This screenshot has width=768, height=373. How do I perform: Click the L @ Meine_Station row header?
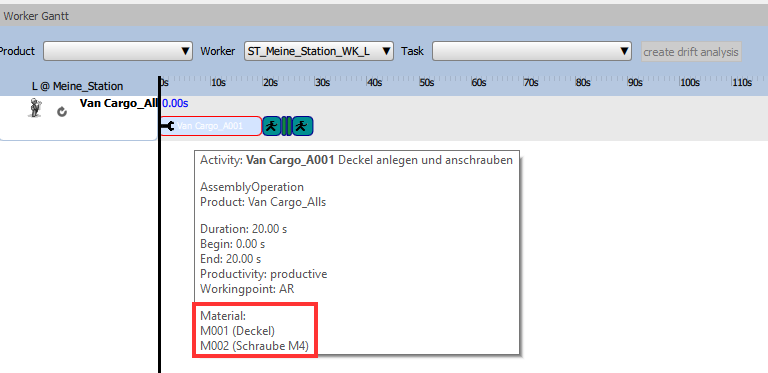[x=77, y=86]
